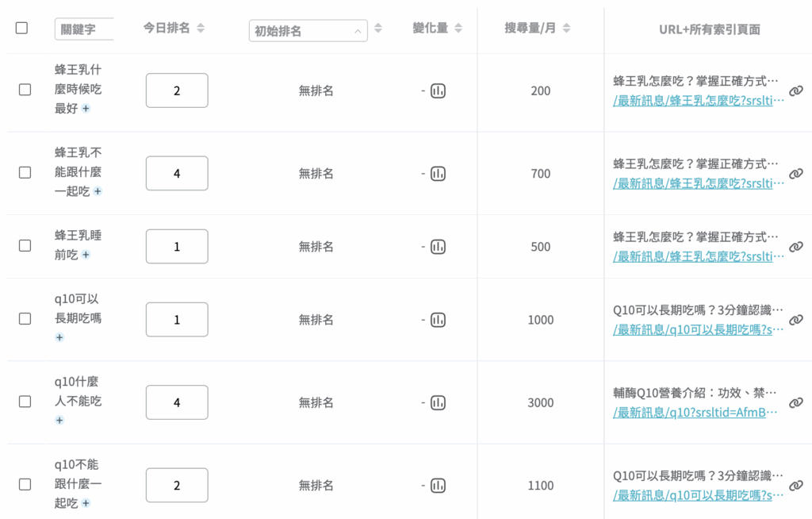812x519 pixels.
Task: Open the 初始排名 dropdown filter
Action: (x=308, y=31)
